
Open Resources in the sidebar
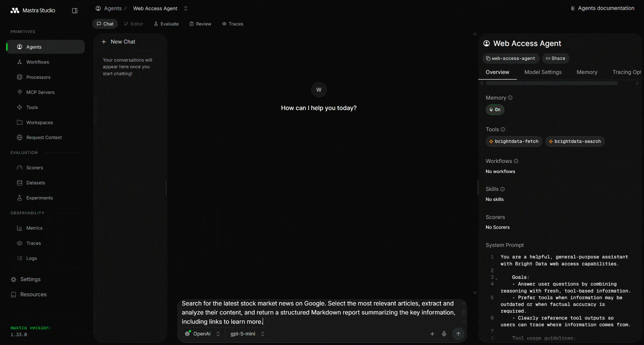tap(29, 294)
